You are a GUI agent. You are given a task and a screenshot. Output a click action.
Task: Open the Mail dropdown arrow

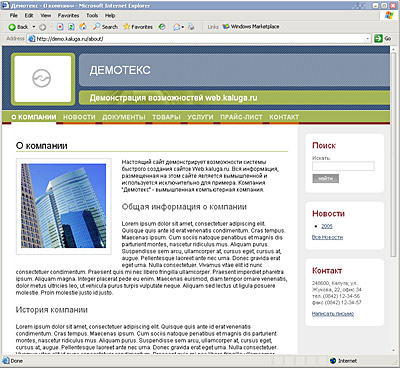pyautogui.click(x=183, y=27)
